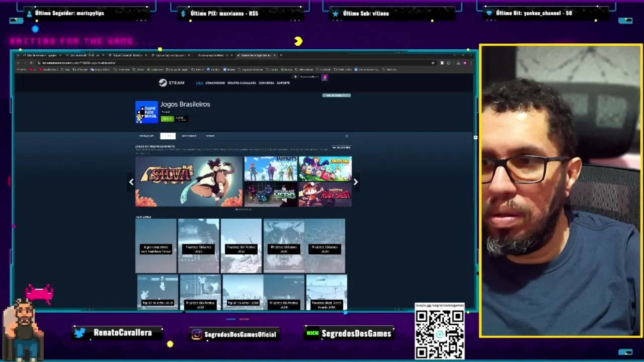The image size is (644, 362).
Task: Open the Jogos compatíveis com Realidade Virtual list
Action: [156, 246]
